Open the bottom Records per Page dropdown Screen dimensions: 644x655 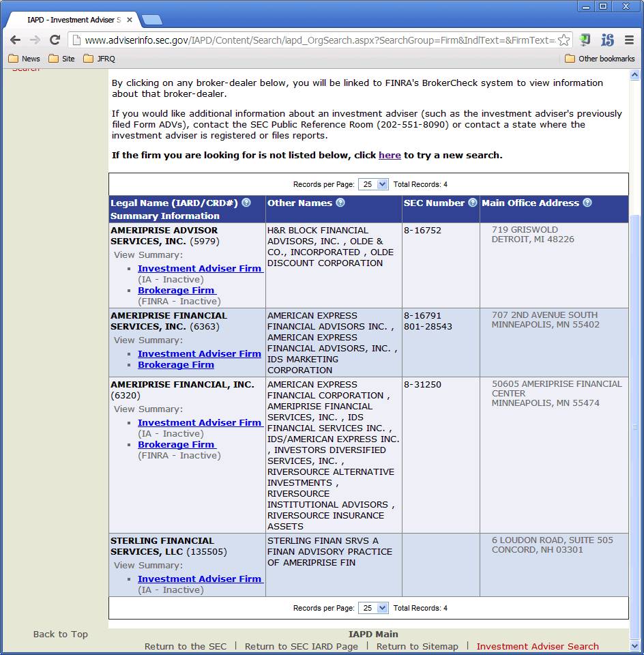pyautogui.click(x=373, y=608)
